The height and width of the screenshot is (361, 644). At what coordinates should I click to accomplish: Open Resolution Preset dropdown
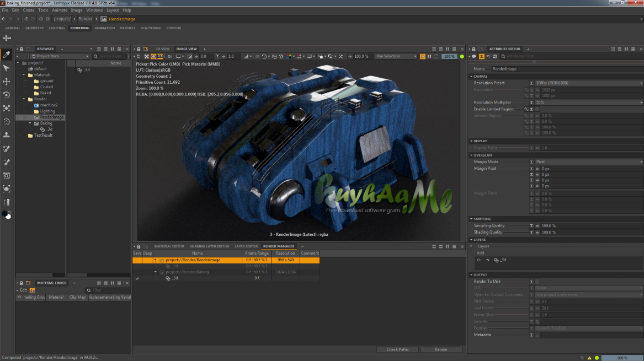point(589,83)
